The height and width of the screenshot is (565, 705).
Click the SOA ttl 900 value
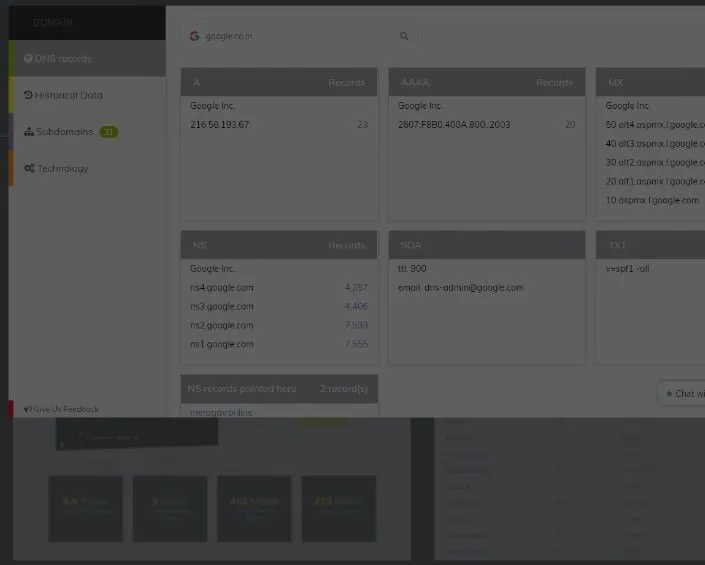point(412,269)
